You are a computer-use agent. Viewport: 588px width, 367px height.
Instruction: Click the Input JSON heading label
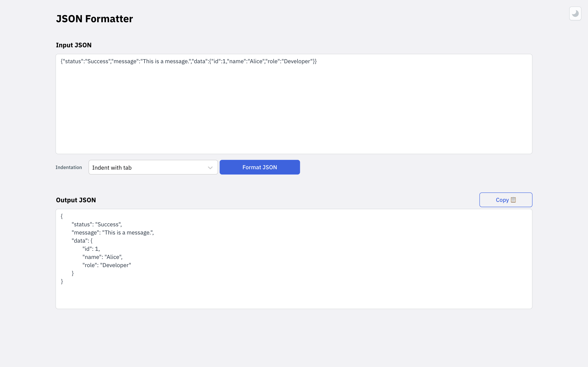(x=74, y=45)
